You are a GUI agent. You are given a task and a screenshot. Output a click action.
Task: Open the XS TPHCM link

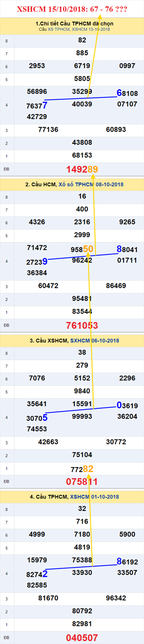(x=59, y=29)
